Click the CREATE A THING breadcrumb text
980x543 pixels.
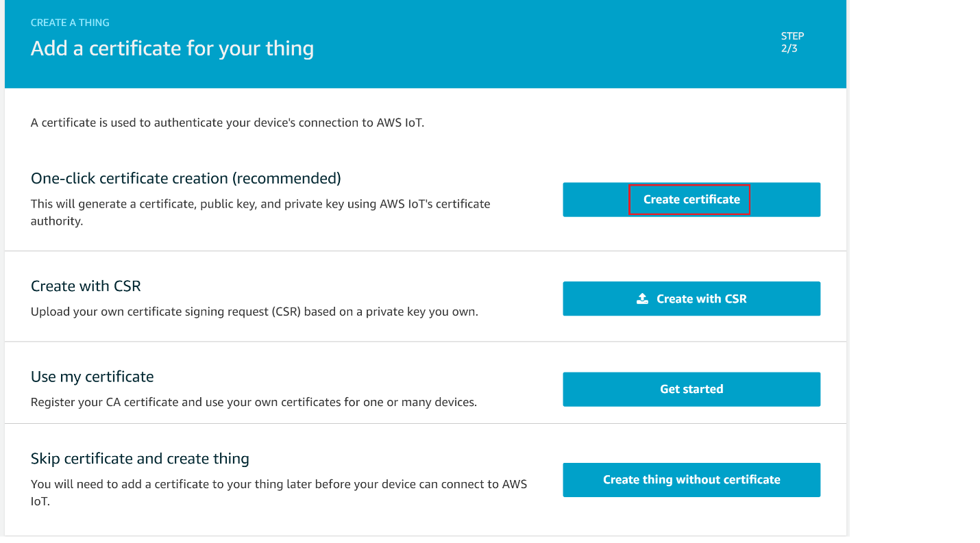pos(69,22)
